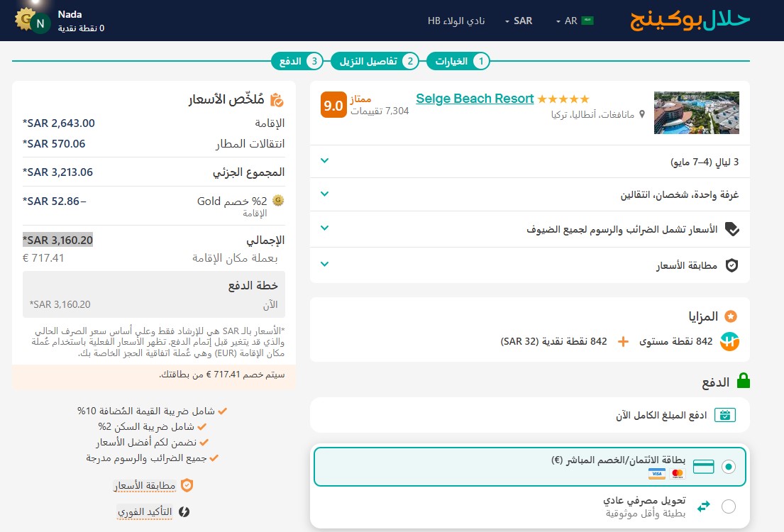The image size is (784, 532).
Task: Click the 842 cash points (SAR 32) text
Action: 553,341
